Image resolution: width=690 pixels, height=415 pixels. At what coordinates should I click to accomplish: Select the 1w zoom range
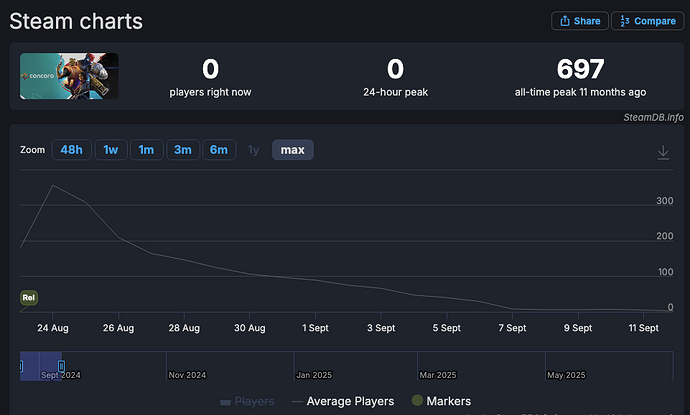coord(111,150)
